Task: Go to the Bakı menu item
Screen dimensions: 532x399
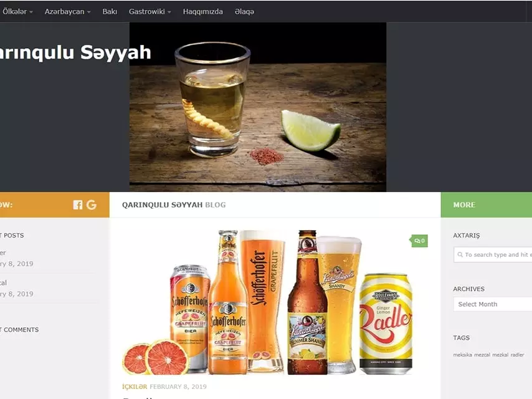Action: click(110, 12)
